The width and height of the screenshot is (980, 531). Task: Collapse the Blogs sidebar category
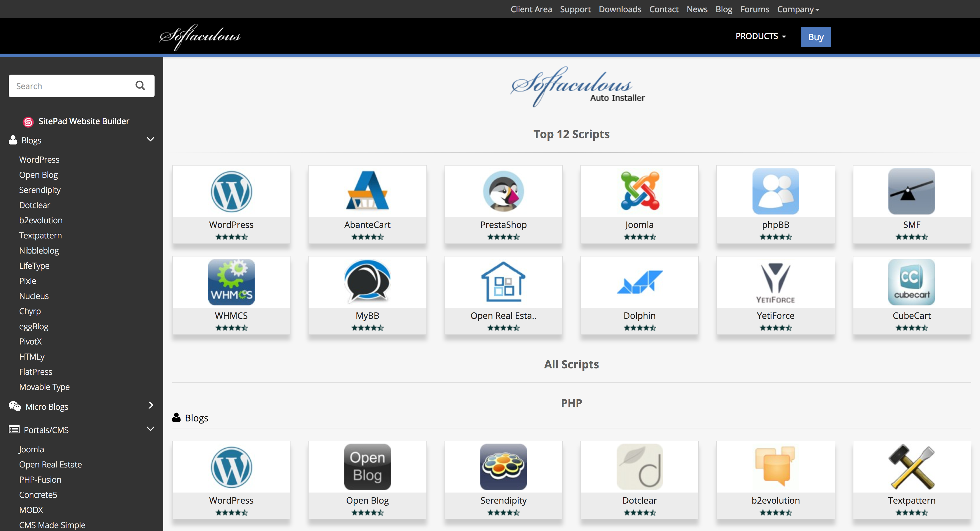click(x=150, y=140)
